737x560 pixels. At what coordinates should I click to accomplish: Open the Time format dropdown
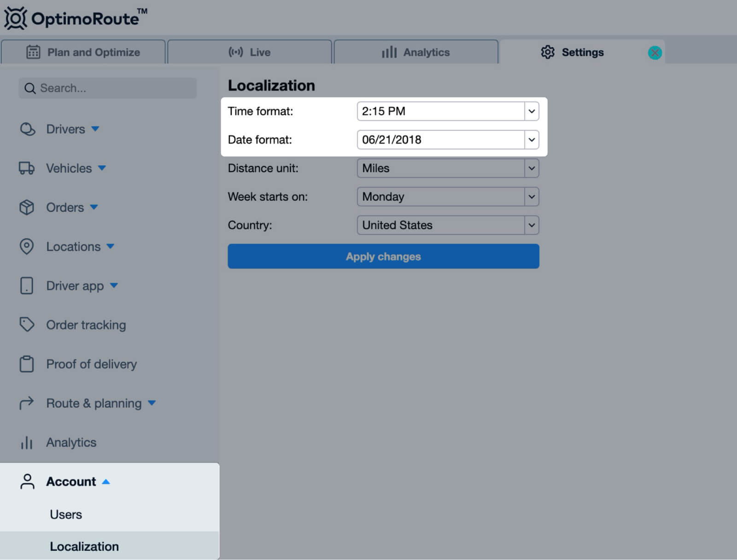pos(447,111)
